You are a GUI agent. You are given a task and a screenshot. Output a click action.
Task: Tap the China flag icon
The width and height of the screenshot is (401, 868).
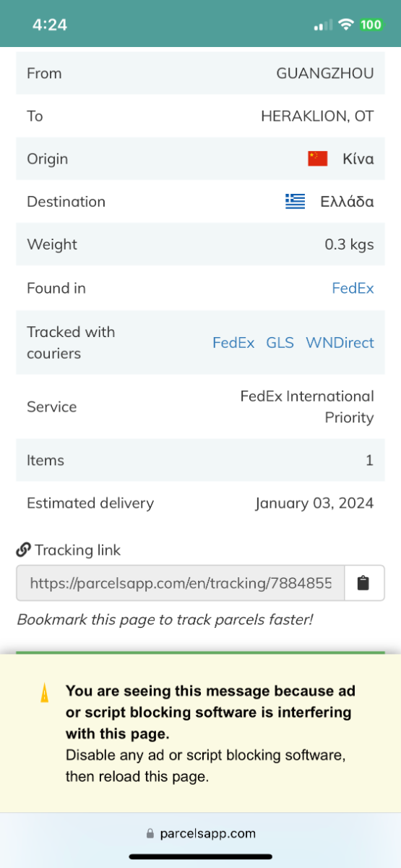[x=318, y=159]
